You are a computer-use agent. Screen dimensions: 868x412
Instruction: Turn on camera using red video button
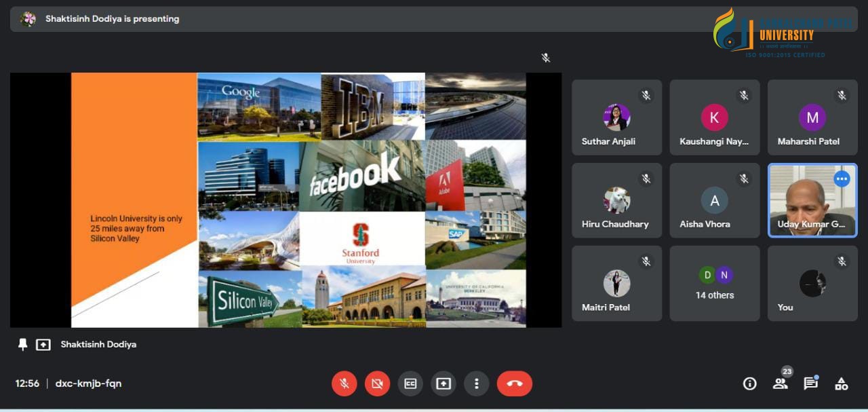377,383
